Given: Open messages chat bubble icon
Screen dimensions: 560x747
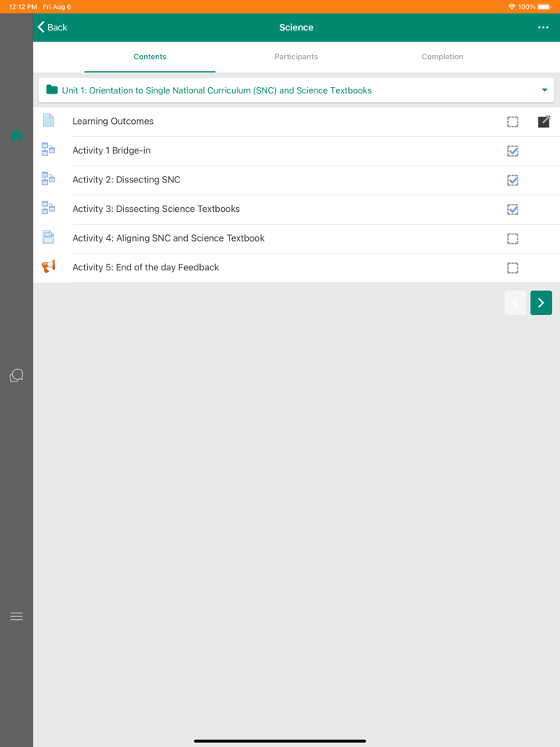Looking at the screenshot, I should point(16,375).
